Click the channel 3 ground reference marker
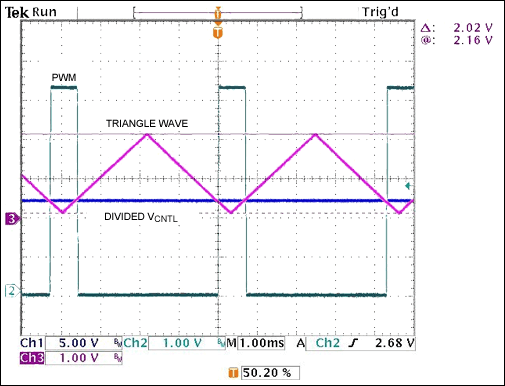Viewport: 505px width, 386px height. (13, 219)
